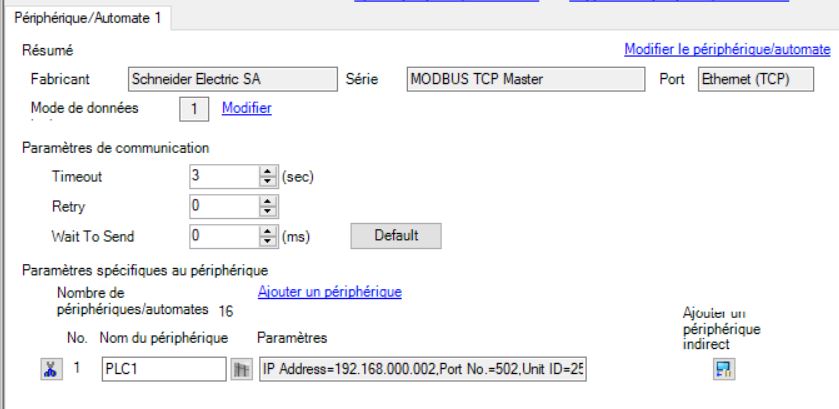This screenshot has width=839, height=409.
Task: Click the PLC1 device name field
Action: (x=162, y=370)
